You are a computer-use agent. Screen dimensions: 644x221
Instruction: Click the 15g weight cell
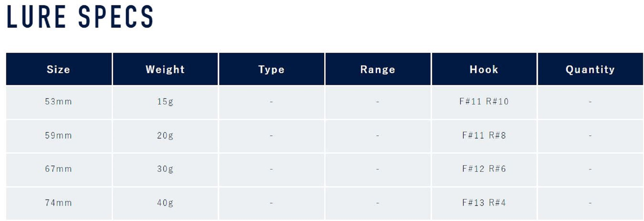tap(165, 102)
